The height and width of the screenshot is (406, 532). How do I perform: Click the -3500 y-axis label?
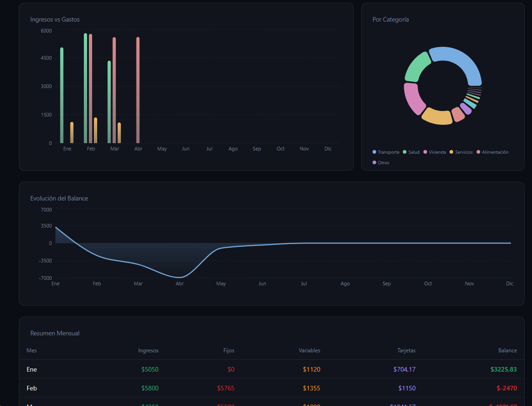point(45,261)
